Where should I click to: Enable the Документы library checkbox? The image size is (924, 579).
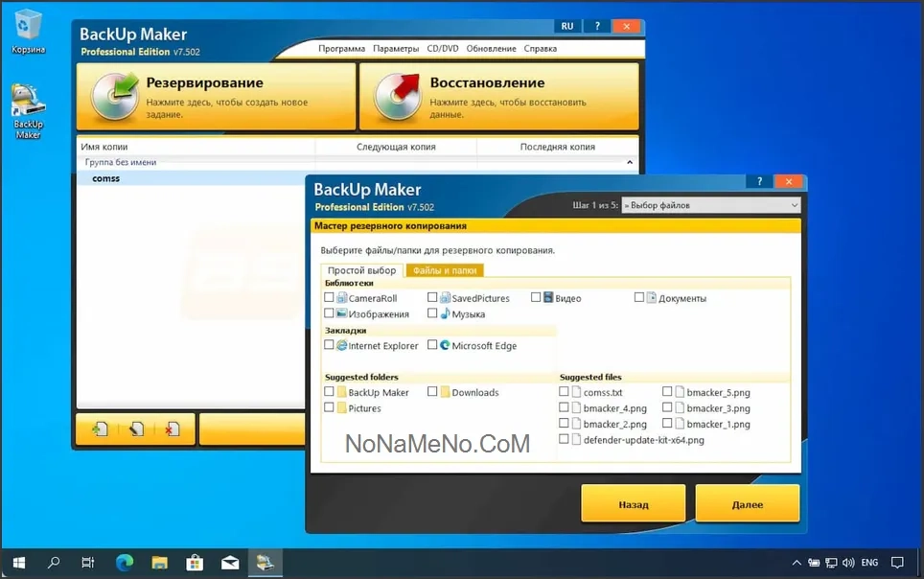(639, 298)
